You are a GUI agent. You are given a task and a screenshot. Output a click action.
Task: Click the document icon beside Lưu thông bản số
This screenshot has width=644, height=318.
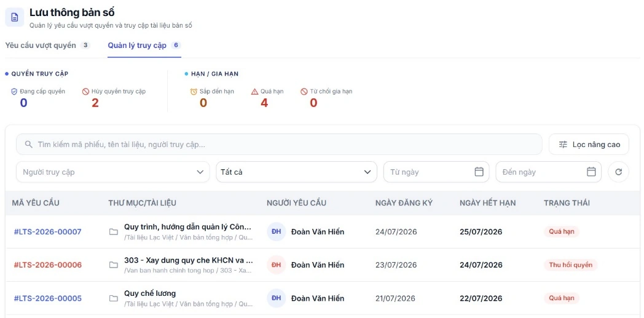14,17
